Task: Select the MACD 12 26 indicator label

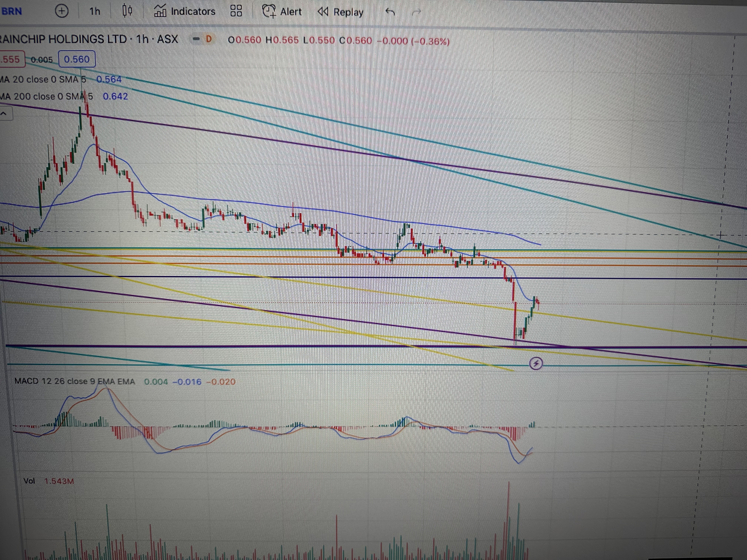Action: pos(75,381)
